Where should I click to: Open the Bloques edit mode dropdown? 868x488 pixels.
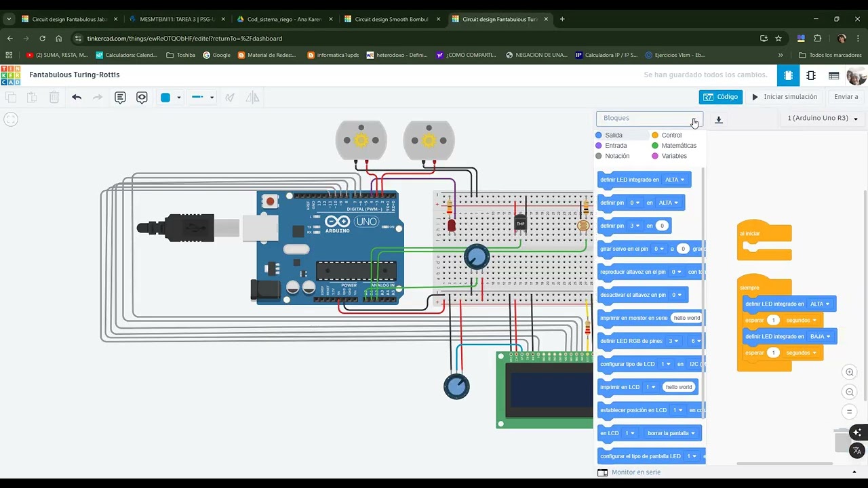click(650, 119)
